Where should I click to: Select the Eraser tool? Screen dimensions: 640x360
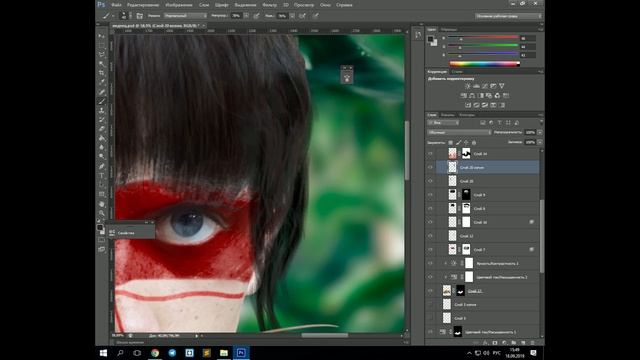click(102, 129)
